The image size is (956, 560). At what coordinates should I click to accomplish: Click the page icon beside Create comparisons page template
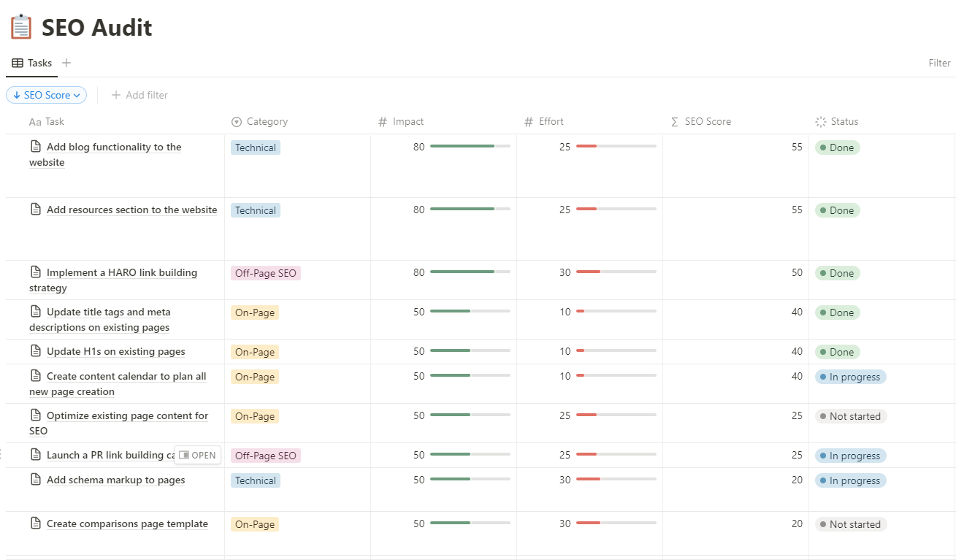pyautogui.click(x=36, y=523)
